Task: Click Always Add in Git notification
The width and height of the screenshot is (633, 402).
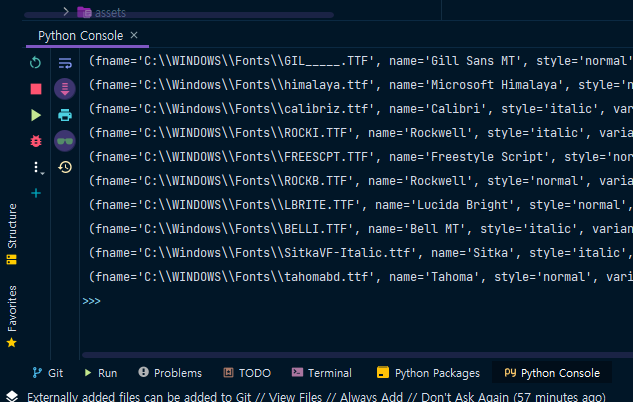Action: click(371, 397)
